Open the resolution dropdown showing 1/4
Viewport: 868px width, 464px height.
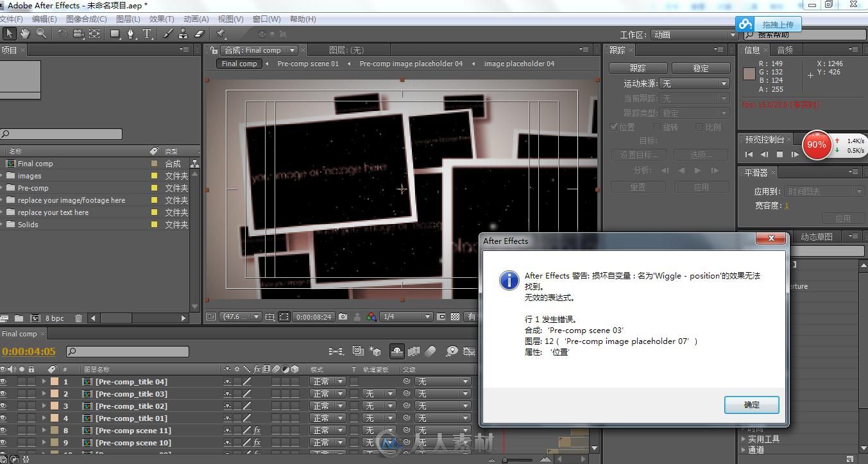(x=407, y=317)
